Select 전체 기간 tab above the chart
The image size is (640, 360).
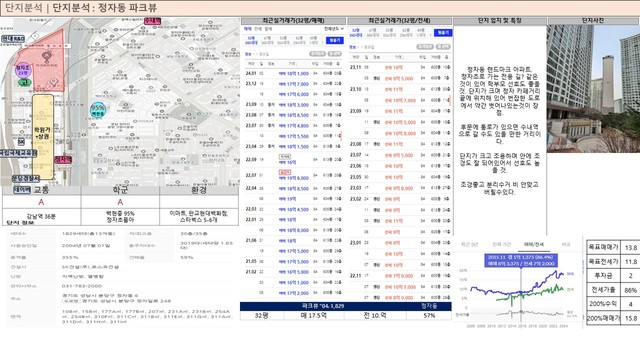point(501,244)
